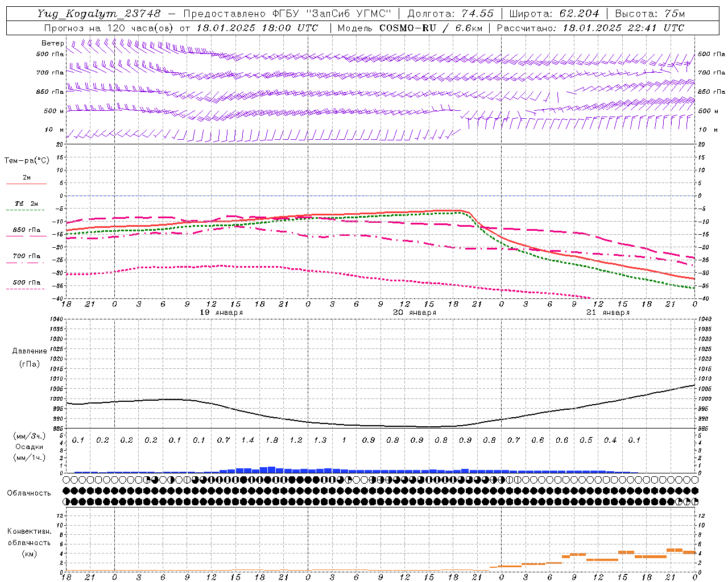Click the station title Yug_Kogalym_23748
The image size is (728, 582).
99,14
